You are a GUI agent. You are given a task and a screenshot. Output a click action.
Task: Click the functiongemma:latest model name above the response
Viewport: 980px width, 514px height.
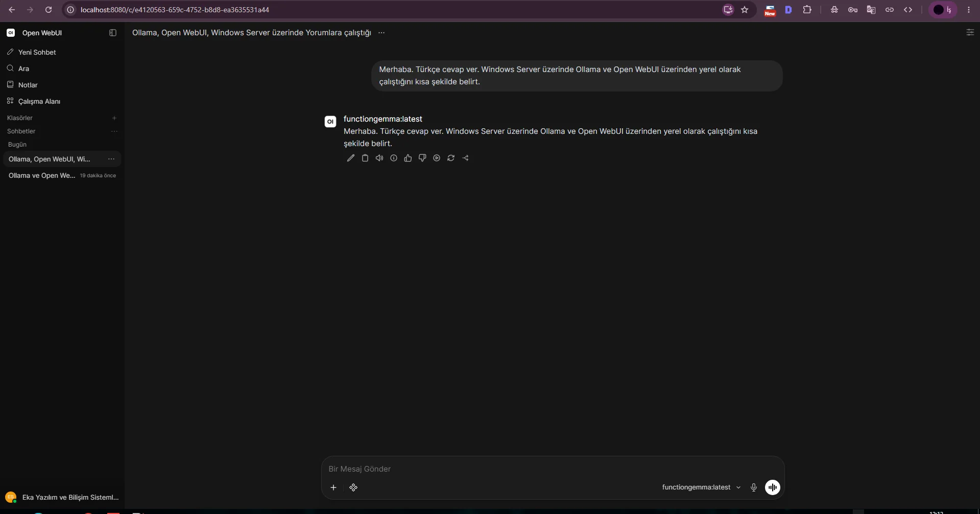click(x=383, y=119)
